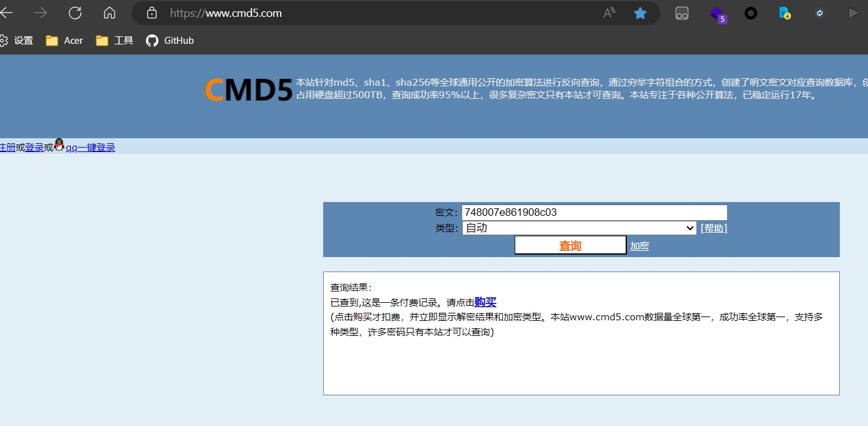Expand the 类型 dropdown set to 自动
This screenshot has height=426, width=868.
point(579,228)
